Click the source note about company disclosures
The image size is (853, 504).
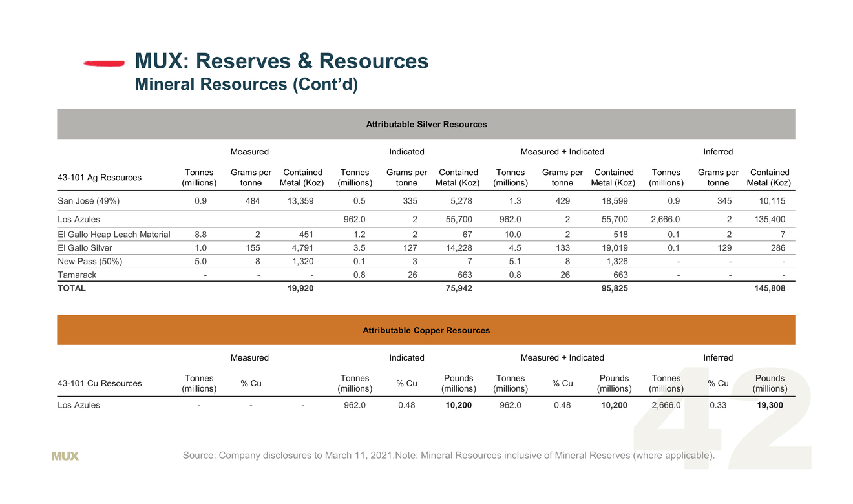[450, 456]
